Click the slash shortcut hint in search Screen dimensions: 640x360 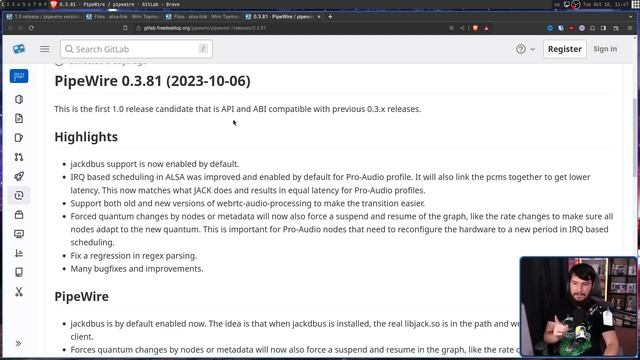pyautogui.click(x=203, y=49)
